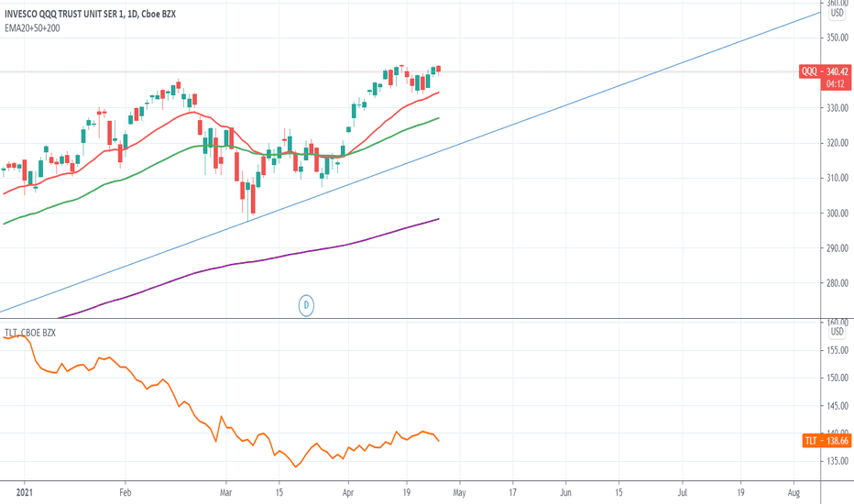This screenshot has height=504, width=854.
Task: Select the TLT, CBOE BZX pane legend
Action: click(30, 333)
